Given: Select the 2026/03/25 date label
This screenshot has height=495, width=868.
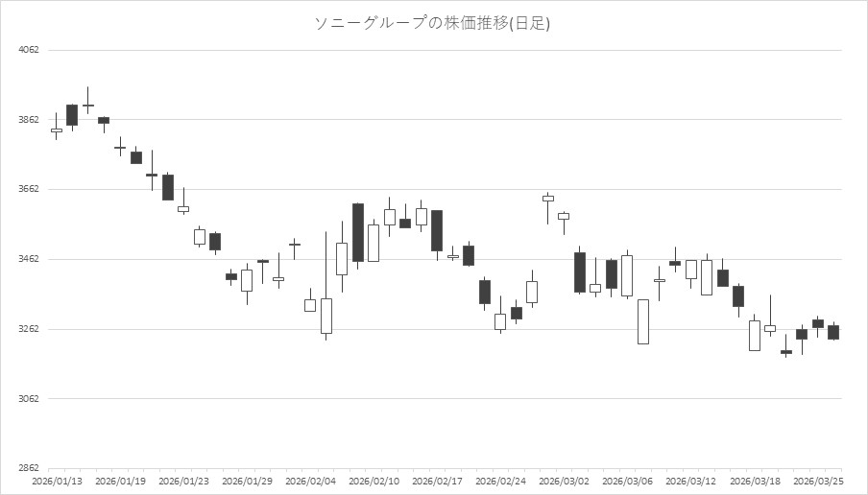Looking at the screenshot, I should pyautogui.click(x=818, y=481).
